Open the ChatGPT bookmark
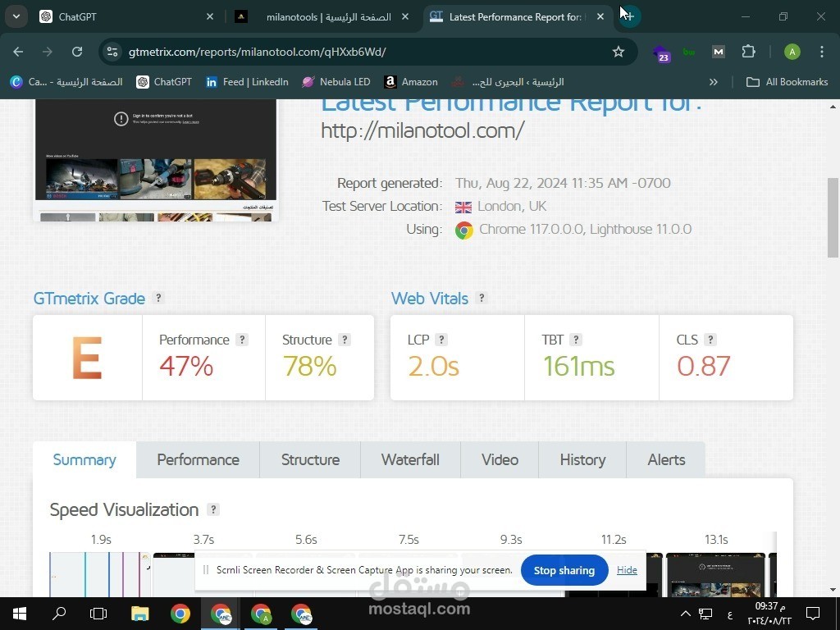Image resolution: width=840 pixels, height=630 pixels. coord(164,82)
